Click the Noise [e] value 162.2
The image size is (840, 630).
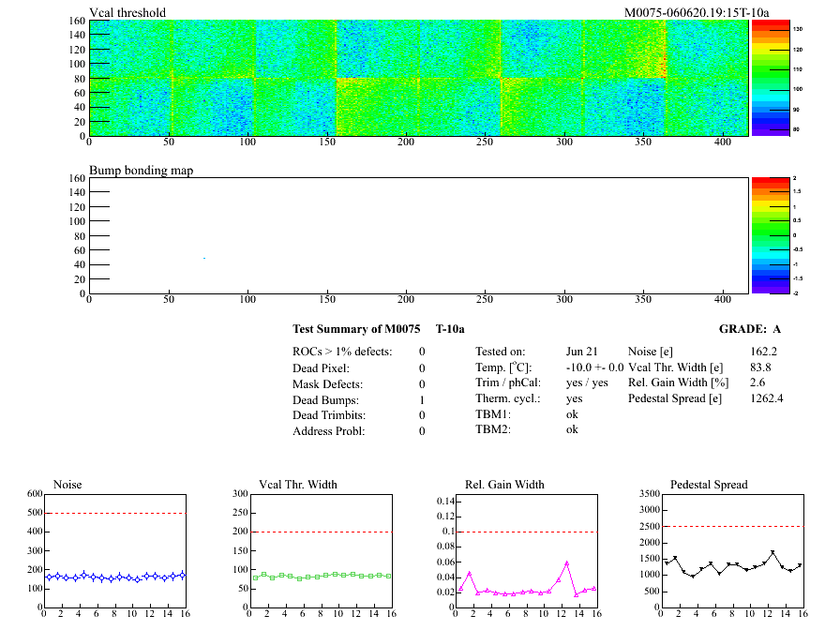tap(763, 352)
